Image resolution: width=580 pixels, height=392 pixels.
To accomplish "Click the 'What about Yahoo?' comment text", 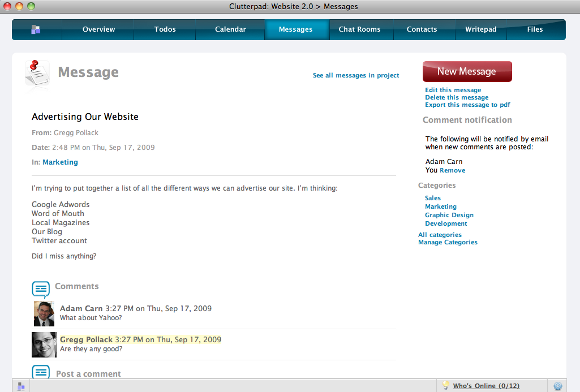I will [x=91, y=318].
